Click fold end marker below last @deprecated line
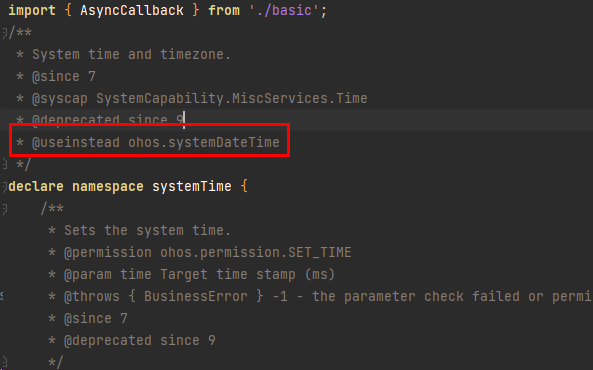593x370 pixels. pyautogui.click(x=4, y=362)
